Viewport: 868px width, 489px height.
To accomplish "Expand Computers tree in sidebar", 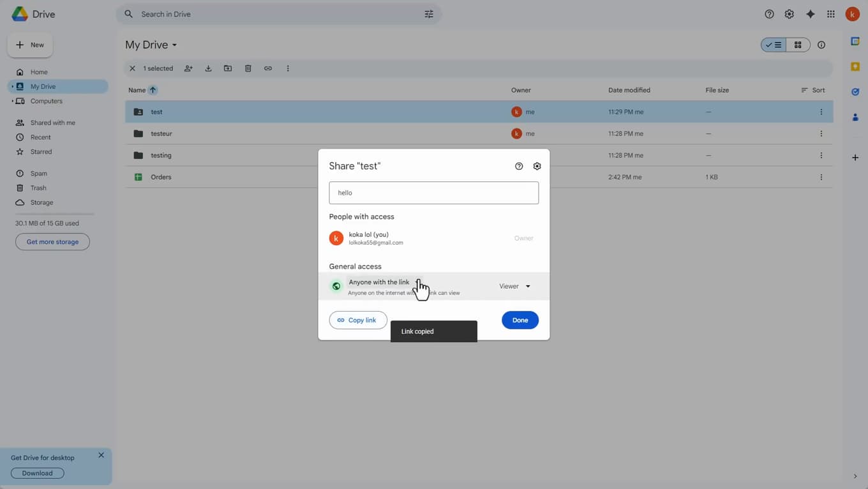I will pos(12,101).
